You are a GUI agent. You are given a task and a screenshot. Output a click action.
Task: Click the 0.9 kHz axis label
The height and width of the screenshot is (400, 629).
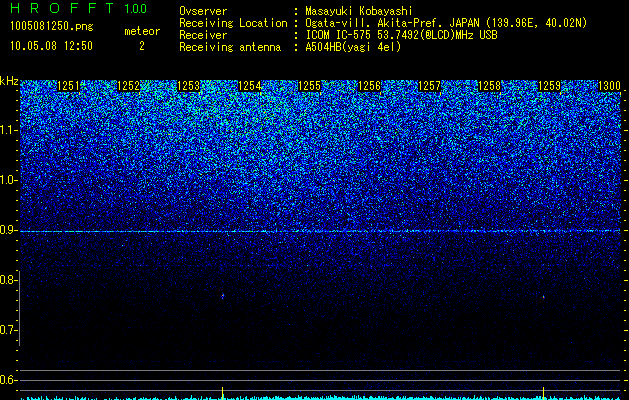[x=8, y=230]
